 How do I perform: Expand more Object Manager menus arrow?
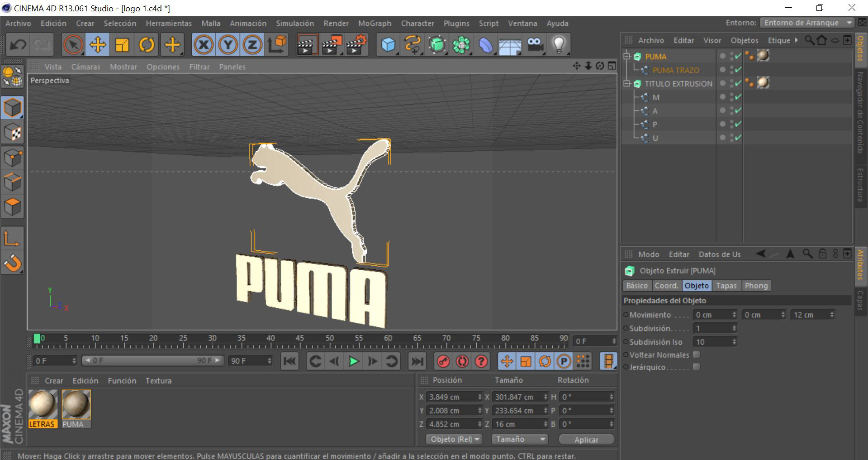click(x=797, y=40)
